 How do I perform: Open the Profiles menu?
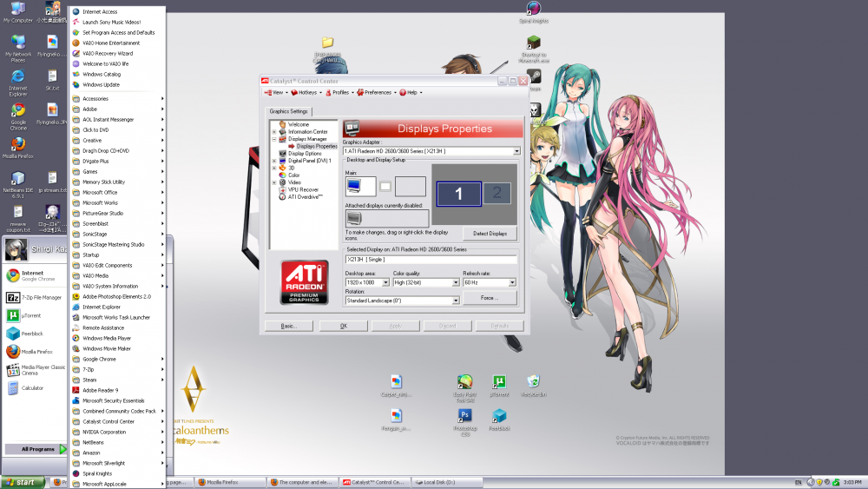[x=339, y=92]
